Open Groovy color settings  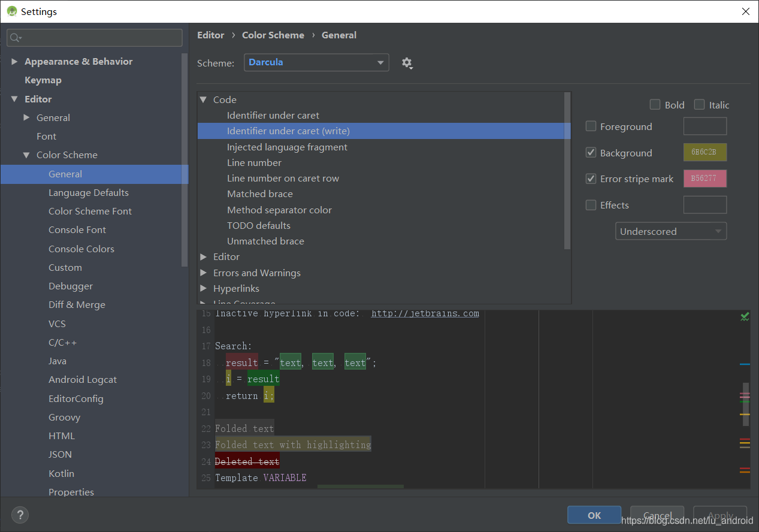tap(64, 418)
